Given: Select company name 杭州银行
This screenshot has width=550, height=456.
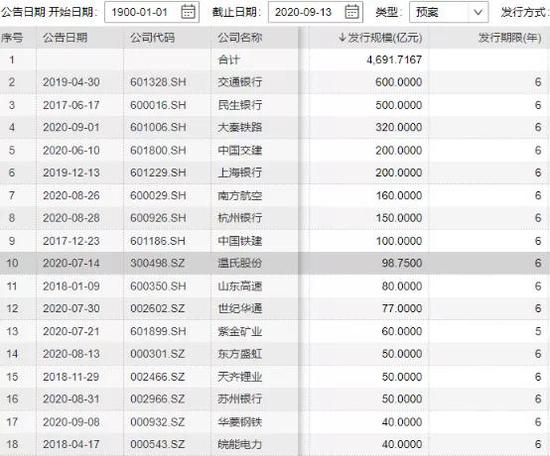Looking at the screenshot, I should [x=240, y=218].
